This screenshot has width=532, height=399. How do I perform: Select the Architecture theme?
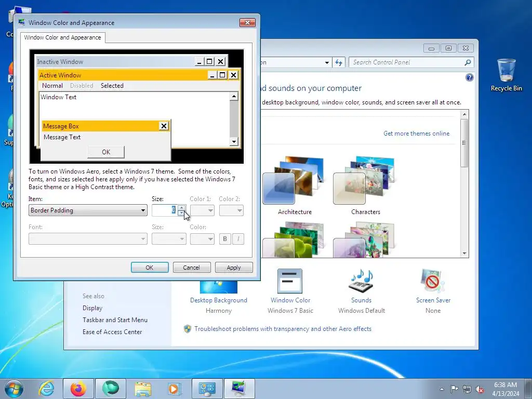coord(295,185)
